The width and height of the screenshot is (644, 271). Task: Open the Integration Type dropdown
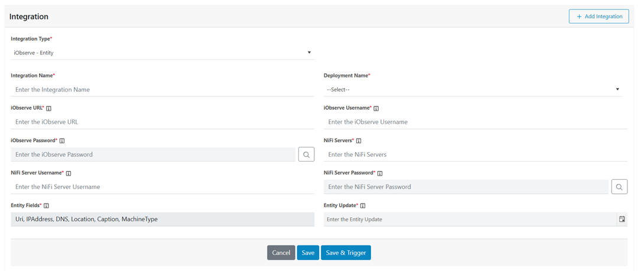(x=162, y=53)
